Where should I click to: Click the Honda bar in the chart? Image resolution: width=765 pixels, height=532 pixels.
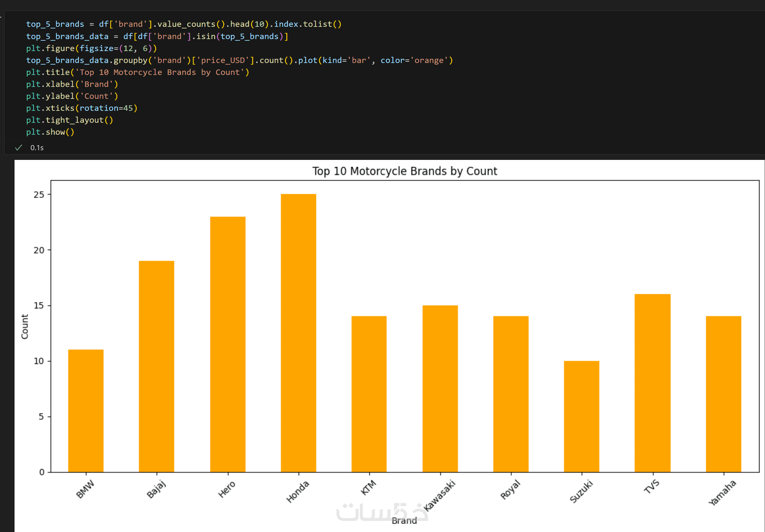click(298, 333)
